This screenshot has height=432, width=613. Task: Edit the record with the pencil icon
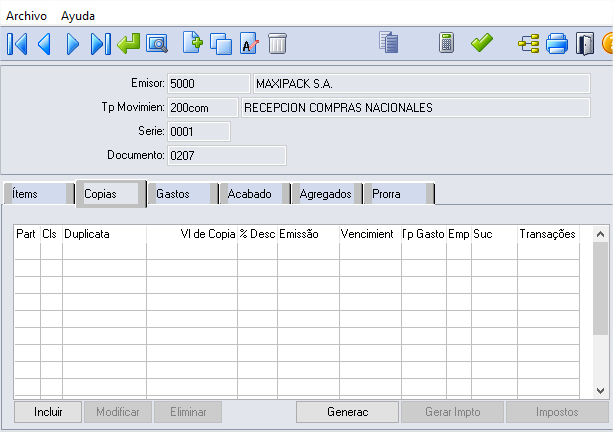249,43
